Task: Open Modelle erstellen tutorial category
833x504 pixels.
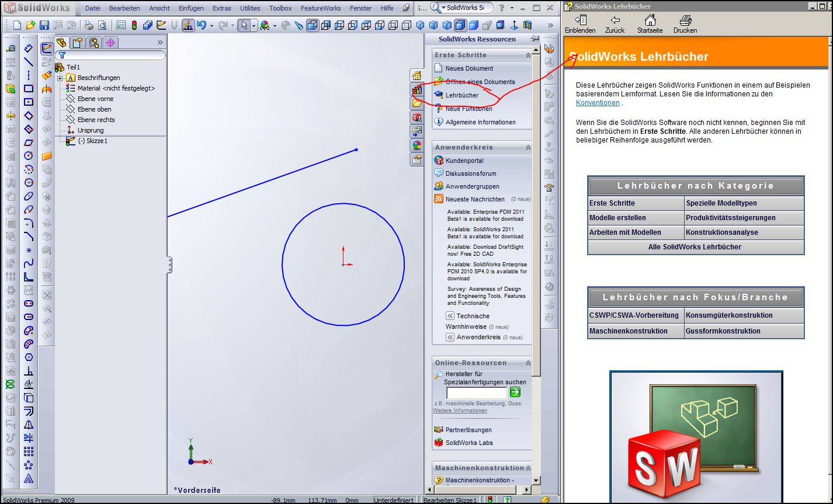Action: [x=636, y=218]
